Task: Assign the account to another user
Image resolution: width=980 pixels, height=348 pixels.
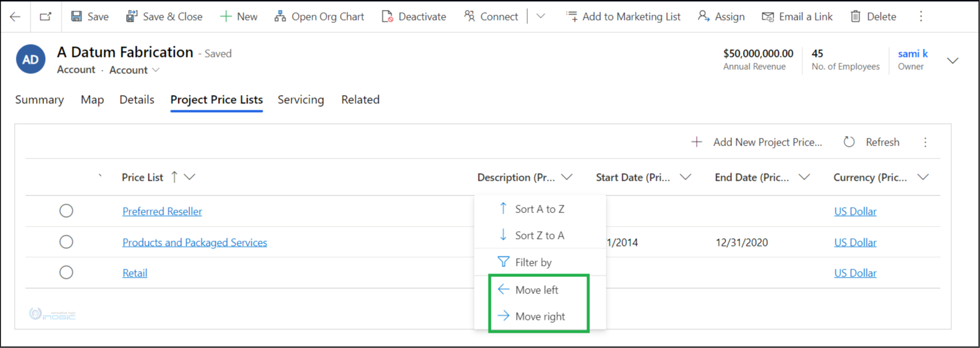Action: coord(721,16)
